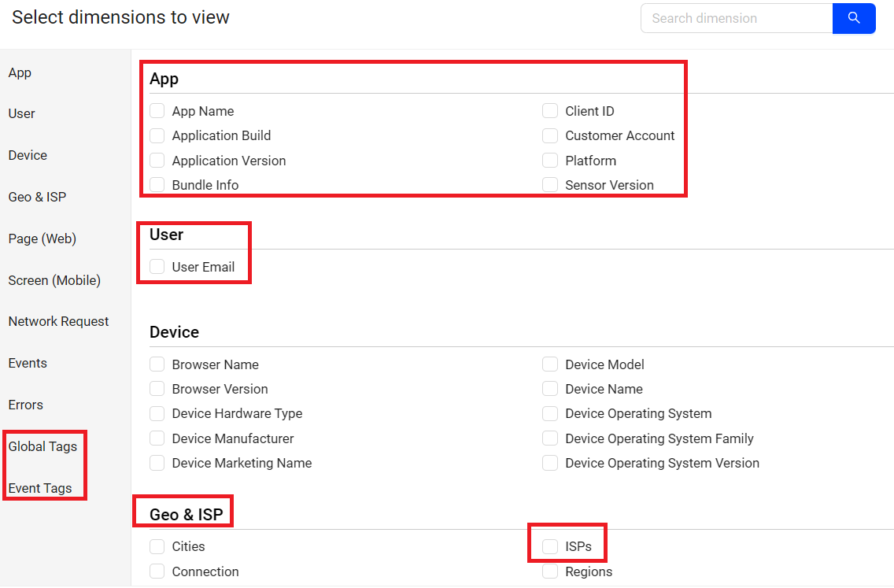
Task: Go to Event Tags in sidebar
Action: 40,488
